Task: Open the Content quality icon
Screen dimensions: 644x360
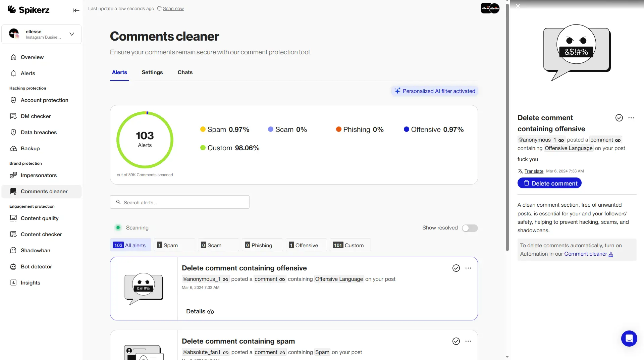Action: [13, 218]
